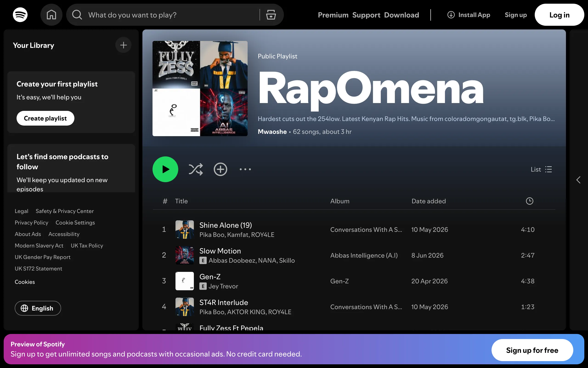This screenshot has height=368, width=588.
Task: Open the About Ads link
Action: click(x=28, y=234)
